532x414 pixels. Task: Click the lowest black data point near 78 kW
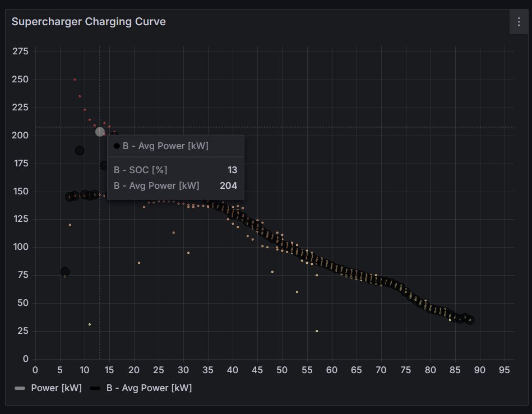pyautogui.click(x=65, y=272)
